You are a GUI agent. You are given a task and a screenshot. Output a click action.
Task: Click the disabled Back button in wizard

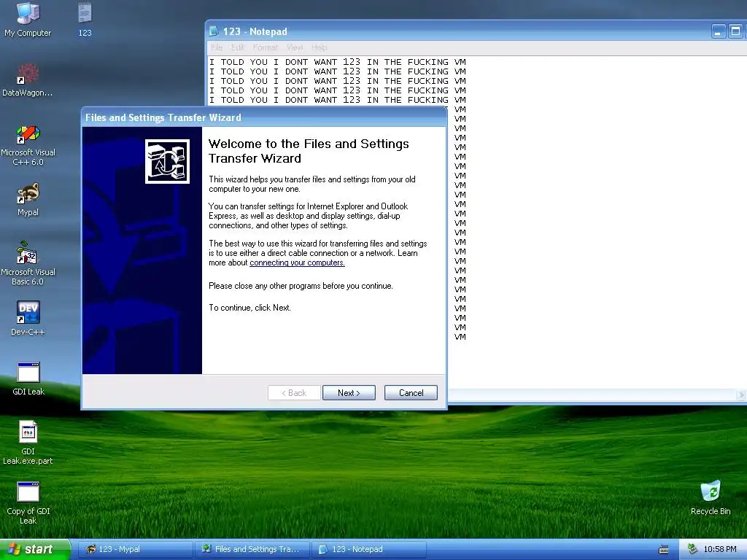coord(294,393)
